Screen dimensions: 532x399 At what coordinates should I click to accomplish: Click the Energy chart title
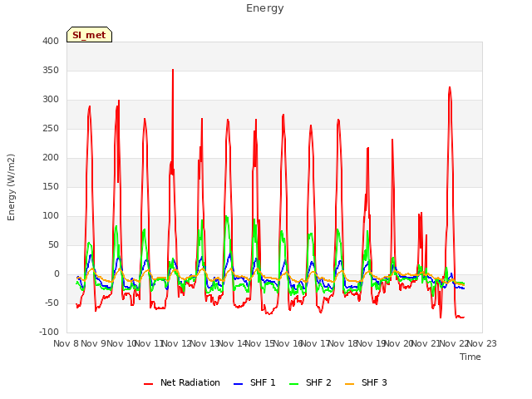pyautogui.click(x=265, y=8)
